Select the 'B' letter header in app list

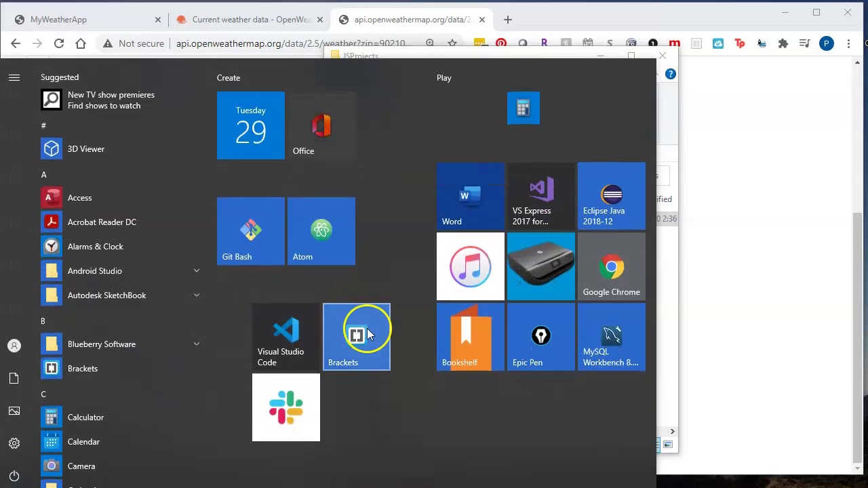[43, 321]
